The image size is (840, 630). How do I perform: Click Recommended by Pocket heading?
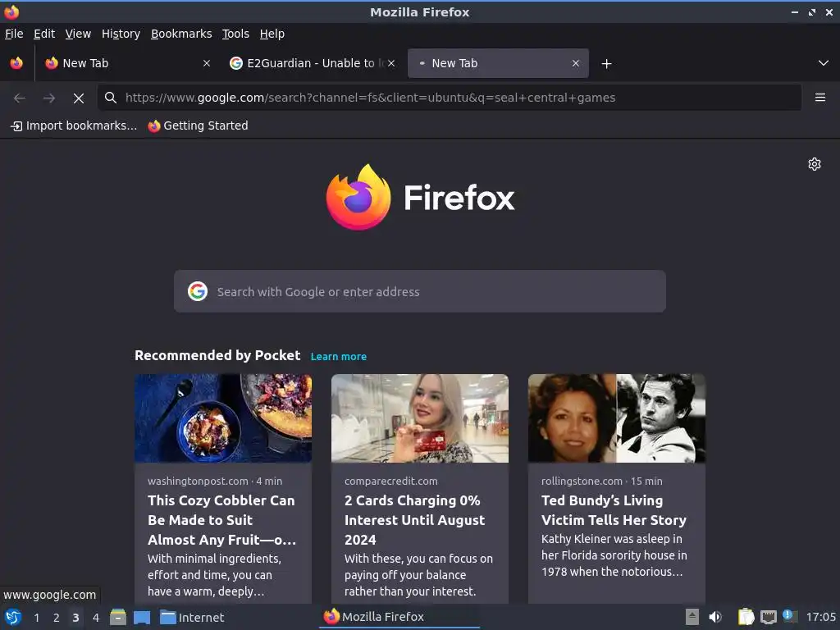pyautogui.click(x=217, y=356)
